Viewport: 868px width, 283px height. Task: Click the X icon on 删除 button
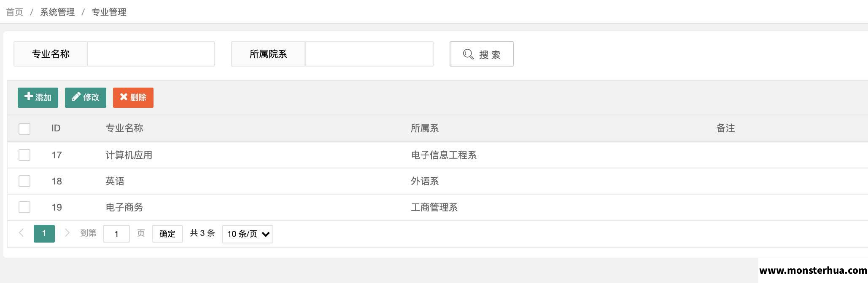[124, 97]
